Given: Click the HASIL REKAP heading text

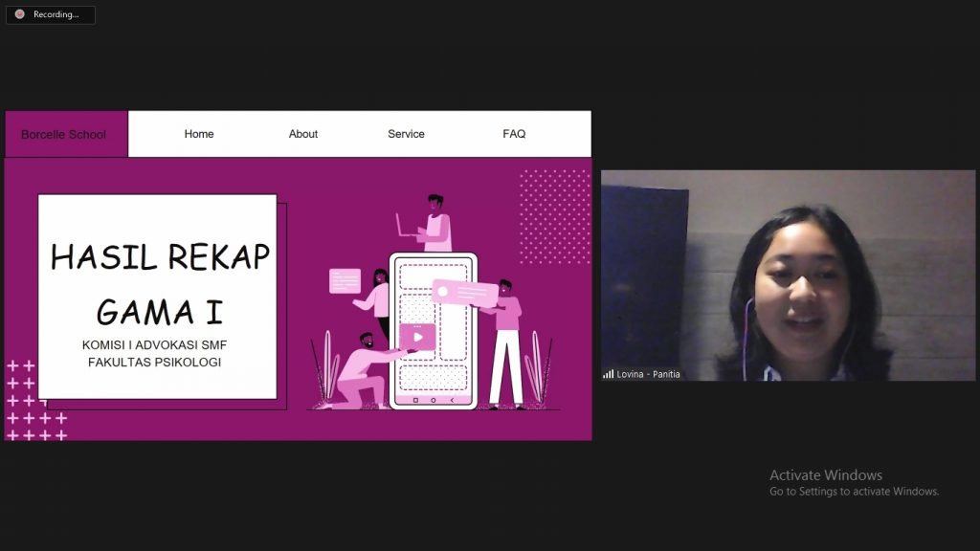Looking at the screenshot, I should coord(160,257).
